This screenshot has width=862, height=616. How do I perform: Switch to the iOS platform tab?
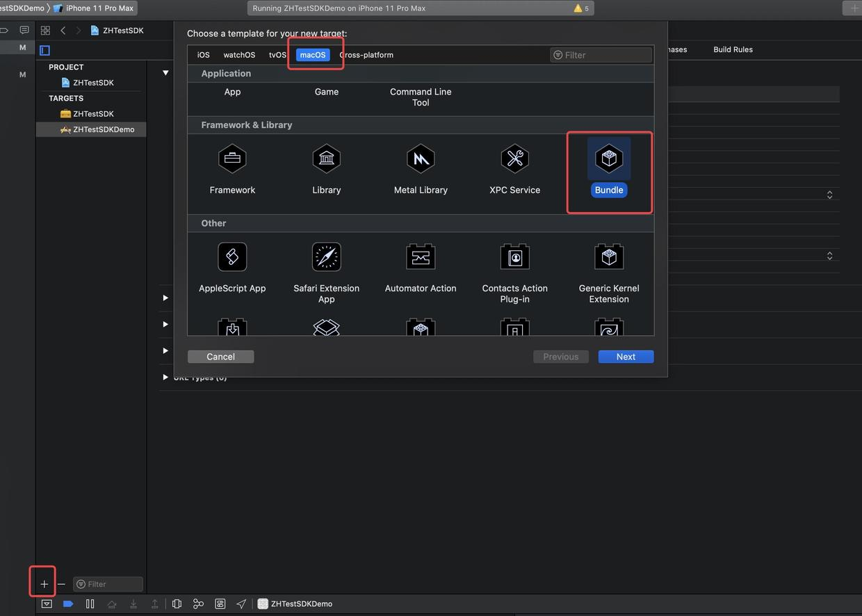click(x=203, y=55)
